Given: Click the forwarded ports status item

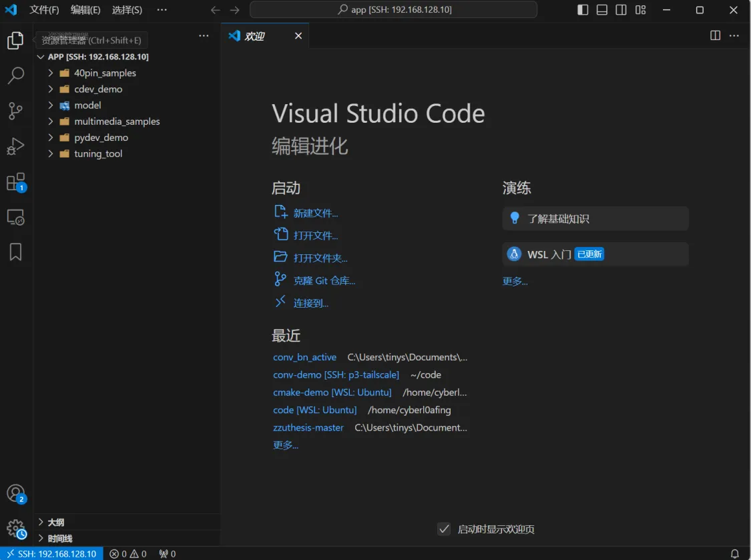Looking at the screenshot, I should pyautogui.click(x=168, y=554).
